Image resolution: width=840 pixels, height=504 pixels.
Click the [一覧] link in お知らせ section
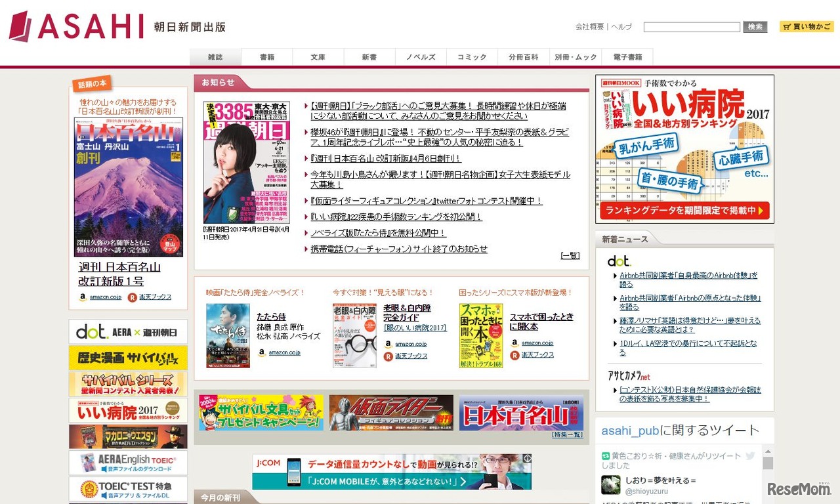pyautogui.click(x=570, y=256)
